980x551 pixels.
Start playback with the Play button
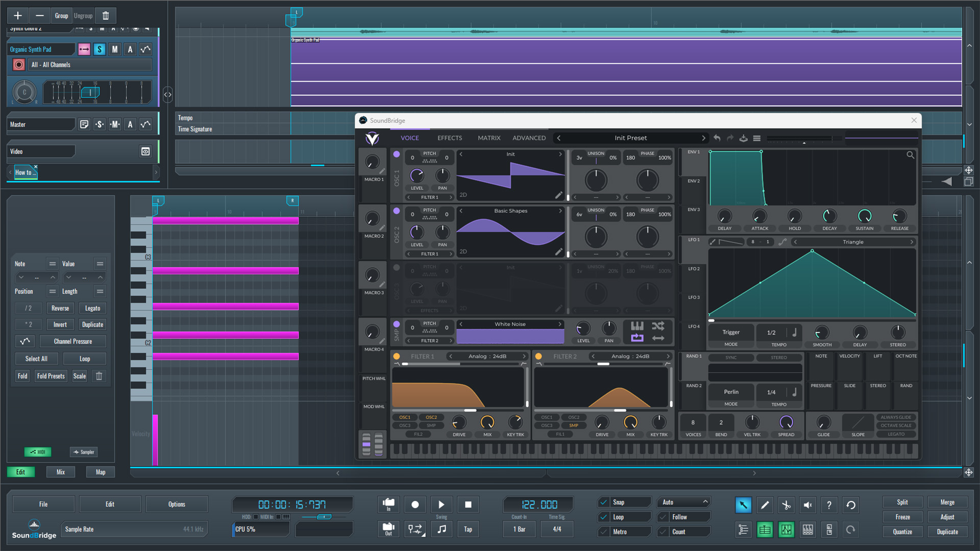click(x=442, y=505)
